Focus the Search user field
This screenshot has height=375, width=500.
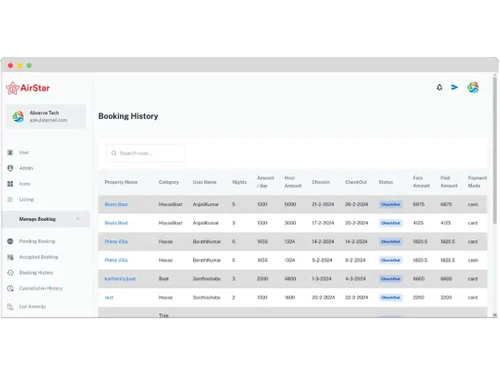pos(145,153)
